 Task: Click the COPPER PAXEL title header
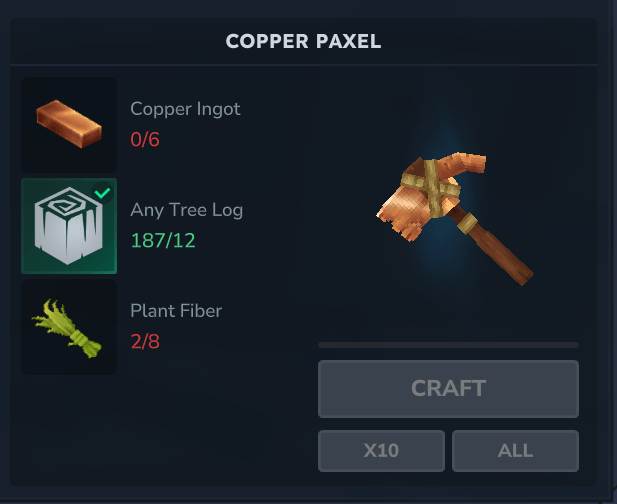[x=303, y=41]
